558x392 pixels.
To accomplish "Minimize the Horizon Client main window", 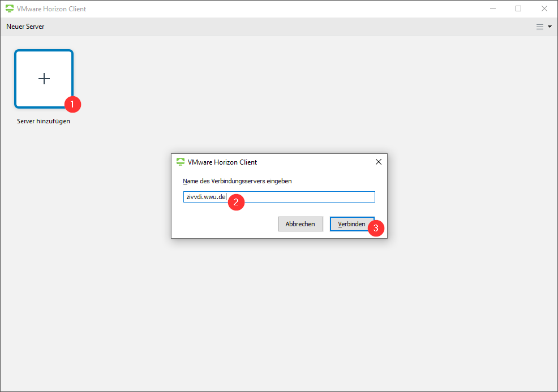I will 492,9.
